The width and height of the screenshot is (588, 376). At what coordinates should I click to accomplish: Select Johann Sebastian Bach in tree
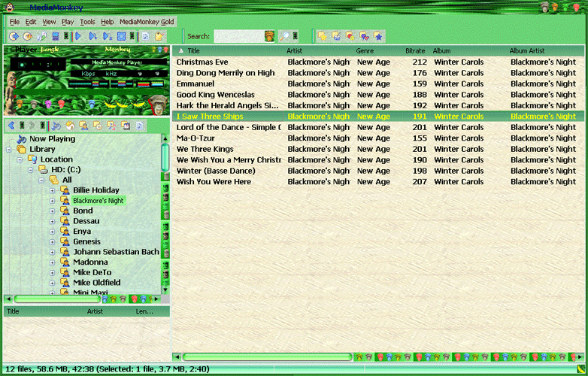(117, 252)
